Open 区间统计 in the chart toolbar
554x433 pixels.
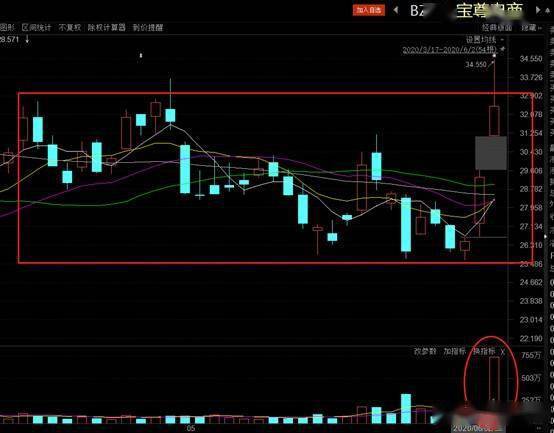[x=36, y=28]
